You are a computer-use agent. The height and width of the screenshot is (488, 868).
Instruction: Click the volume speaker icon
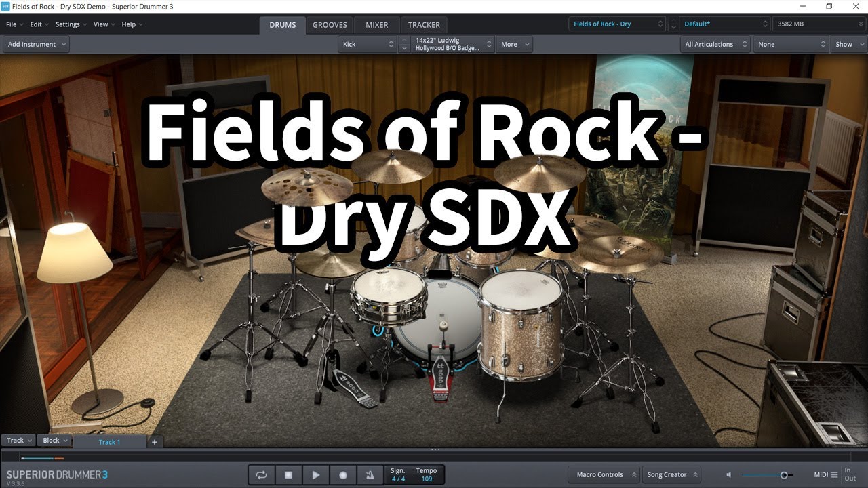click(729, 475)
